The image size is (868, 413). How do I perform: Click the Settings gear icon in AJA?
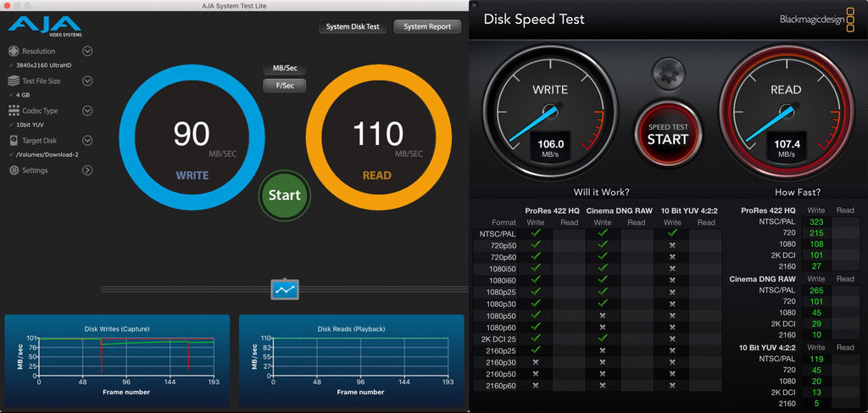click(14, 170)
